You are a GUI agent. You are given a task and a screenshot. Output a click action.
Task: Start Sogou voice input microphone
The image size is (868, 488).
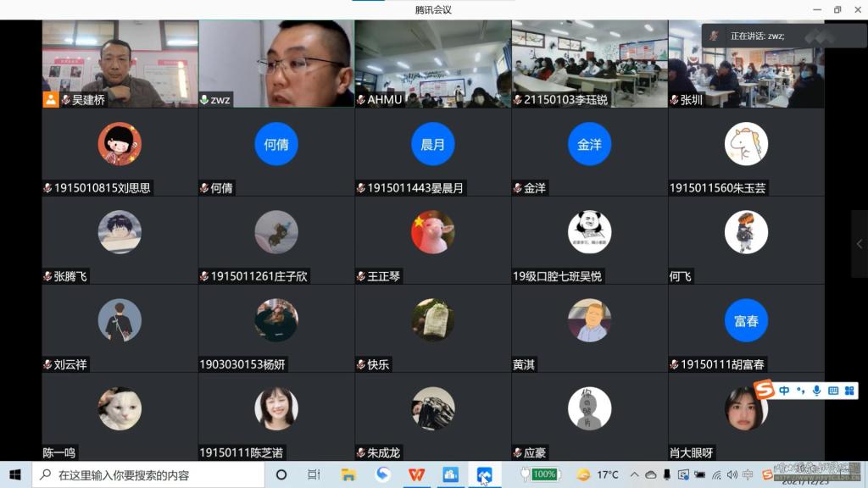pos(816,391)
